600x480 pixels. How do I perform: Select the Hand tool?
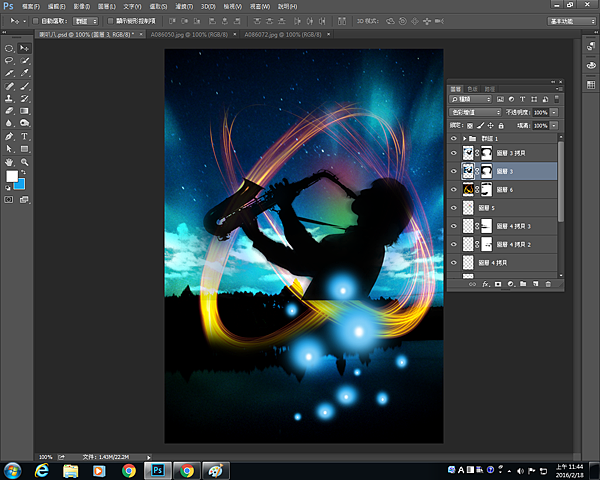(x=9, y=161)
